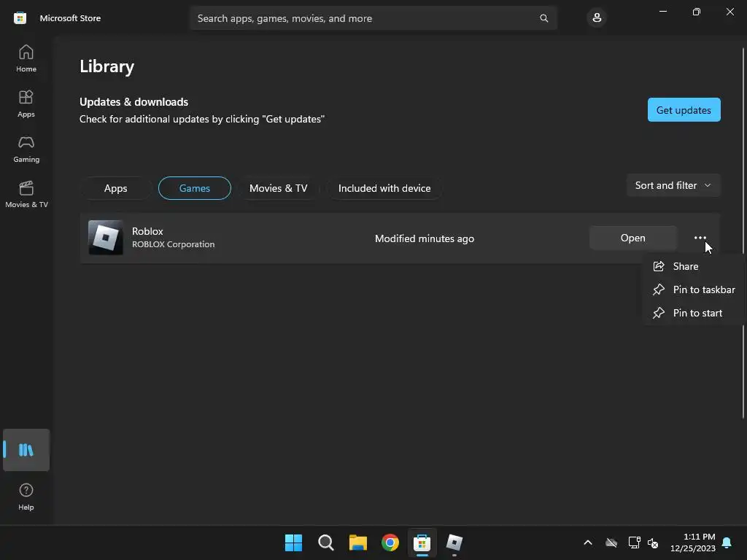The height and width of the screenshot is (560, 747).
Task: Click the muted volume tray icon
Action: (653, 542)
